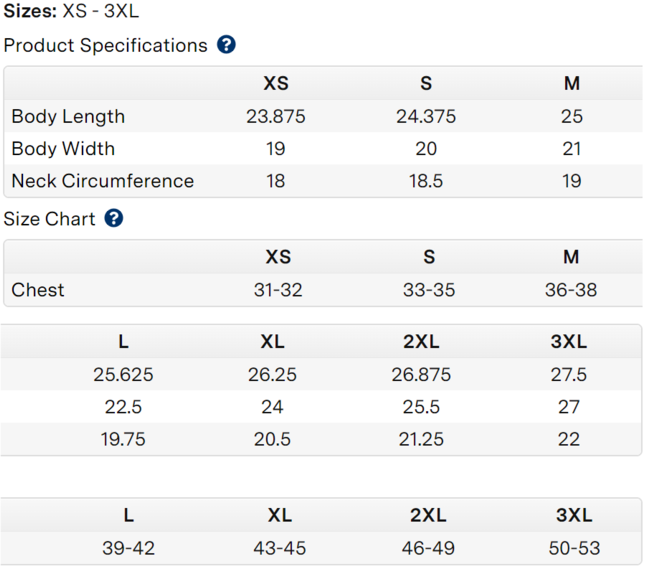Click the Body Length row label
Image resolution: width=646 pixels, height=576 pixels.
[x=68, y=116]
